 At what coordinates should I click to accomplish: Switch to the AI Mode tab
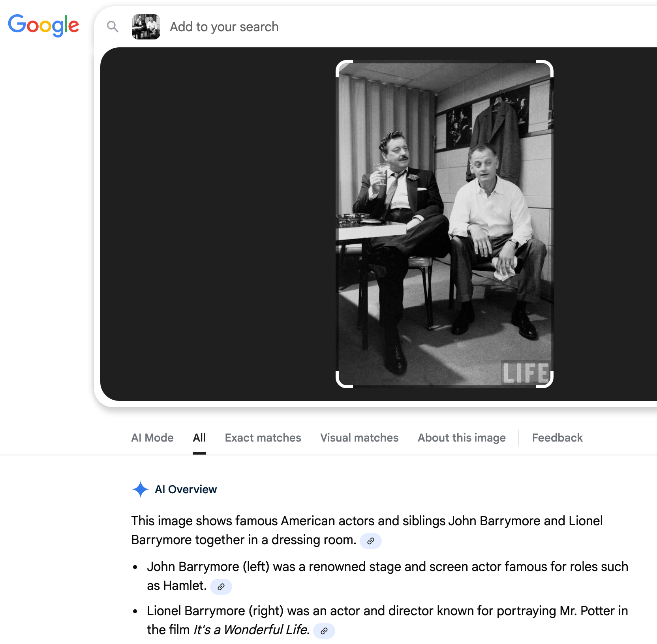[152, 438]
